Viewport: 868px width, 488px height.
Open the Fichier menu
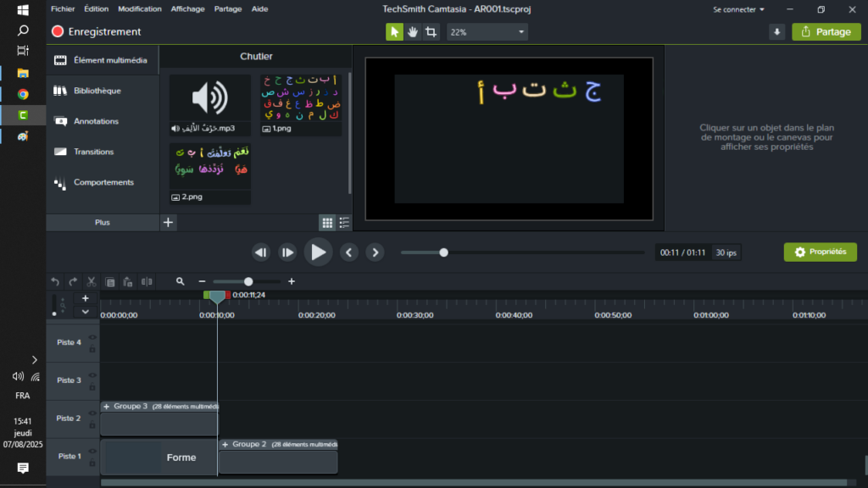coord(63,8)
